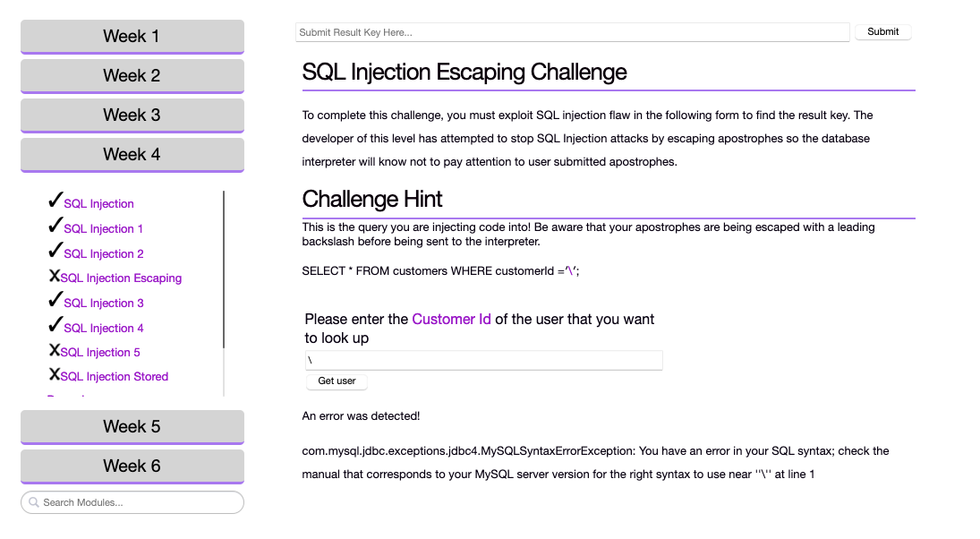980x539 pixels.
Task: Click the Get user button
Action: pyautogui.click(x=337, y=381)
